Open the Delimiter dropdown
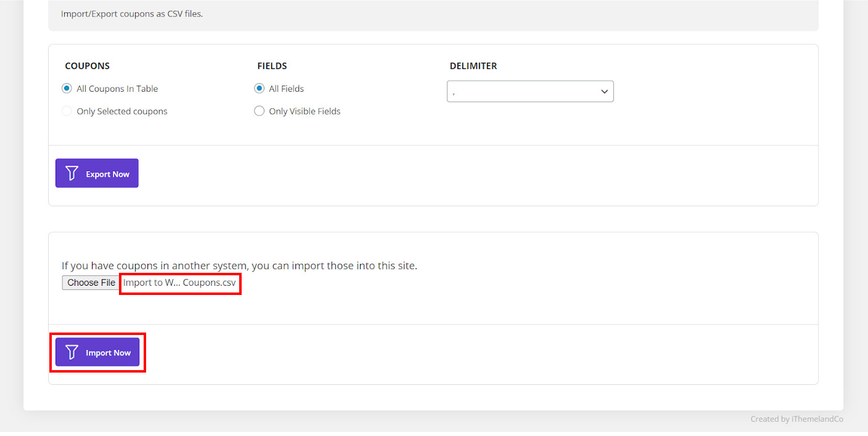 click(530, 91)
